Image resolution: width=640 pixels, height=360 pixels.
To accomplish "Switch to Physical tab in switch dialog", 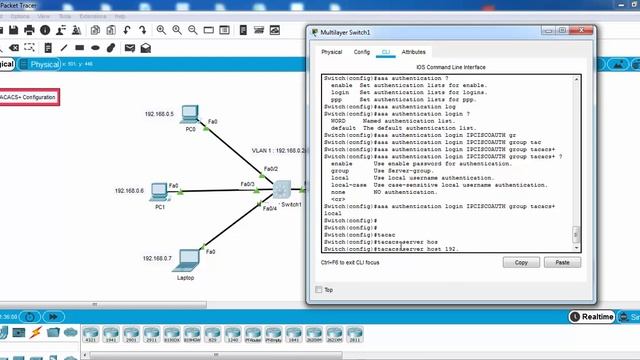I will click(x=331, y=52).
